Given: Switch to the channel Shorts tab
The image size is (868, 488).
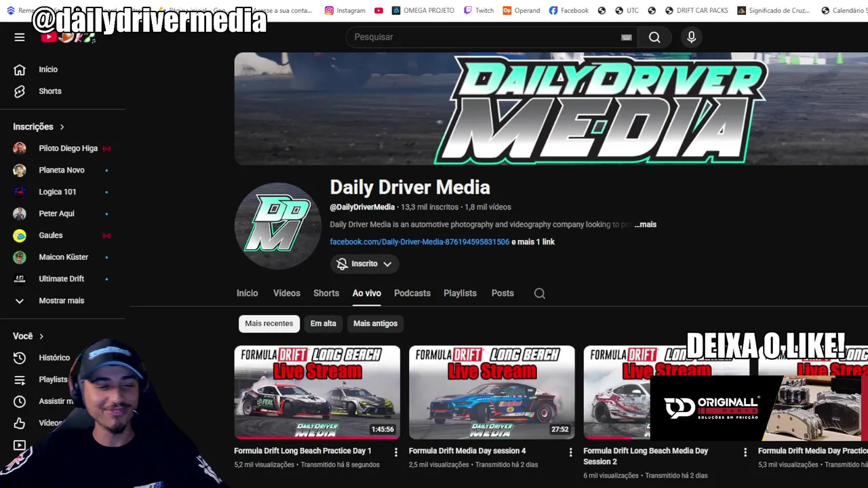Looking at the screenshot, I should coord(326,293).
